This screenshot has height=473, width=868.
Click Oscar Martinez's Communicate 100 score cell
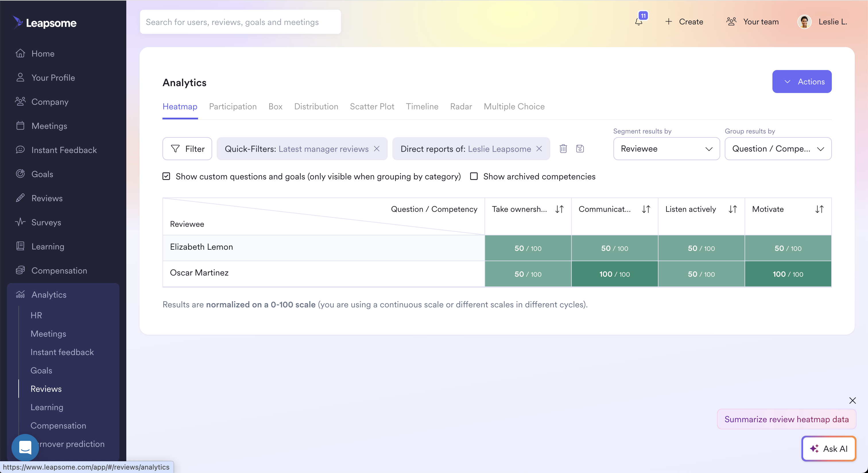(614, 274)
